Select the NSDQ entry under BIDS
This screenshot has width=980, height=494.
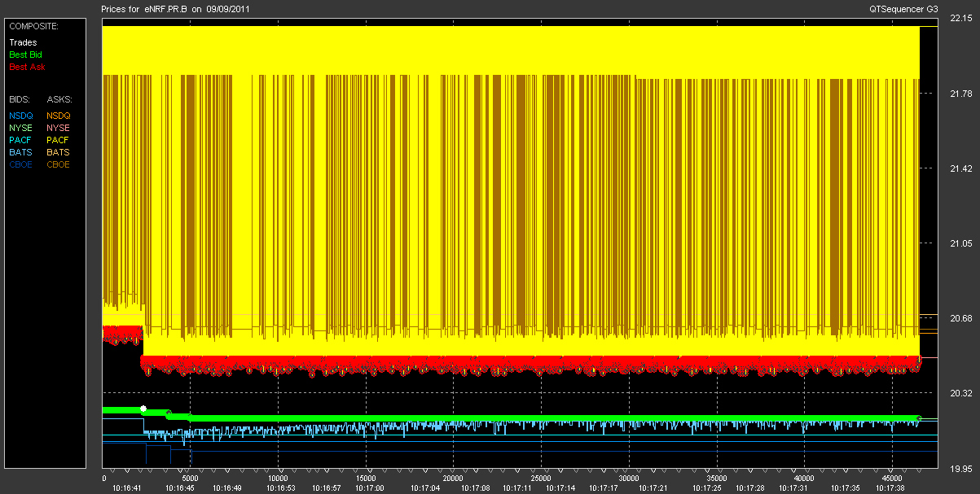(21, 116)
